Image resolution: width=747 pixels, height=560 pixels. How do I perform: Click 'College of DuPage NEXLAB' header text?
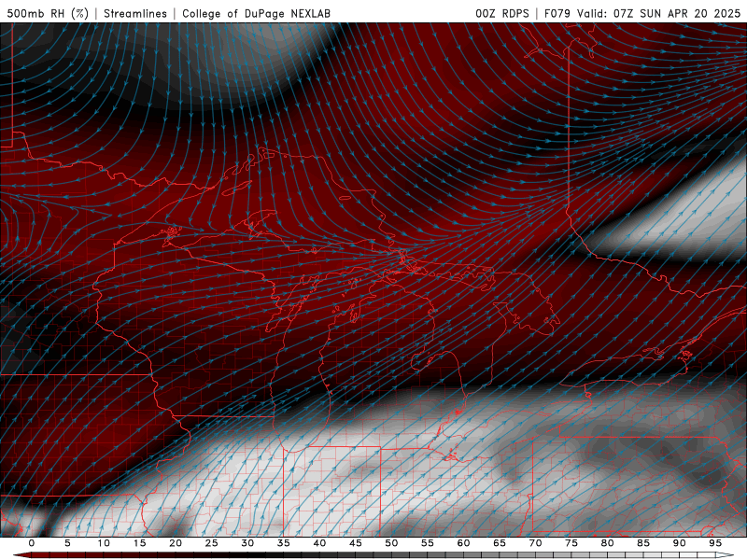[x=256, y=14]
